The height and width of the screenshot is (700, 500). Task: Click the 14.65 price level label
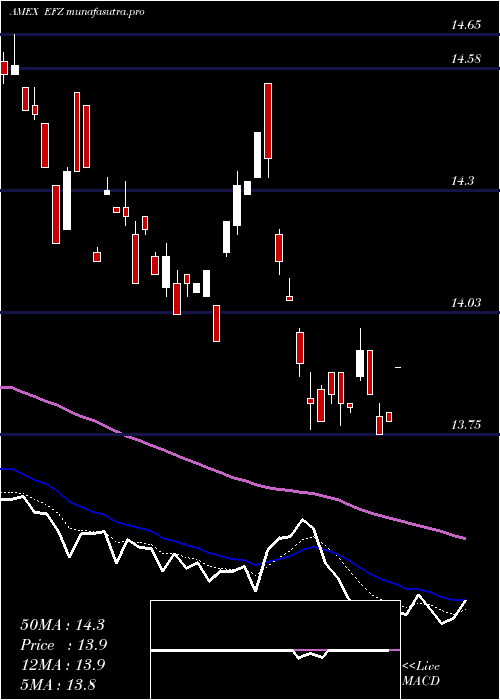(x=466, y=25)
